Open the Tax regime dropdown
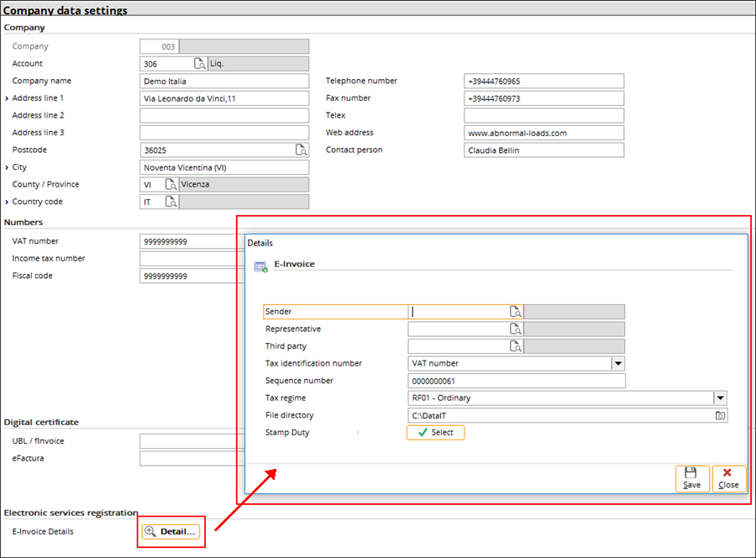The image size is (756, 558). pyautogui.click(x=720, y=398)
